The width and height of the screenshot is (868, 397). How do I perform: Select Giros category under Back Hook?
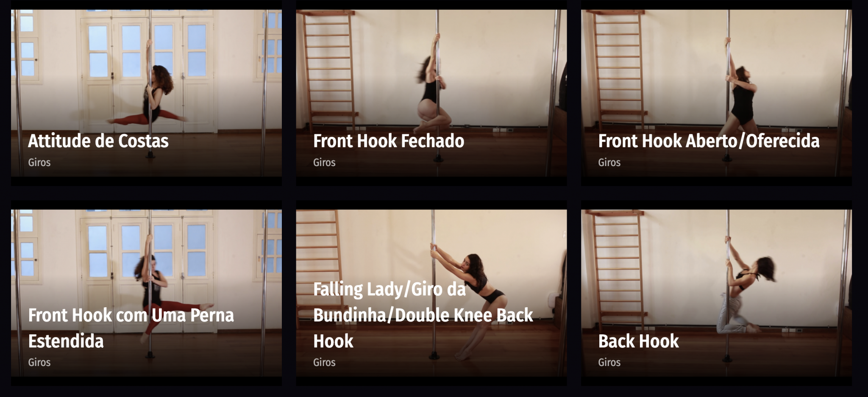(x=609, y=363)
